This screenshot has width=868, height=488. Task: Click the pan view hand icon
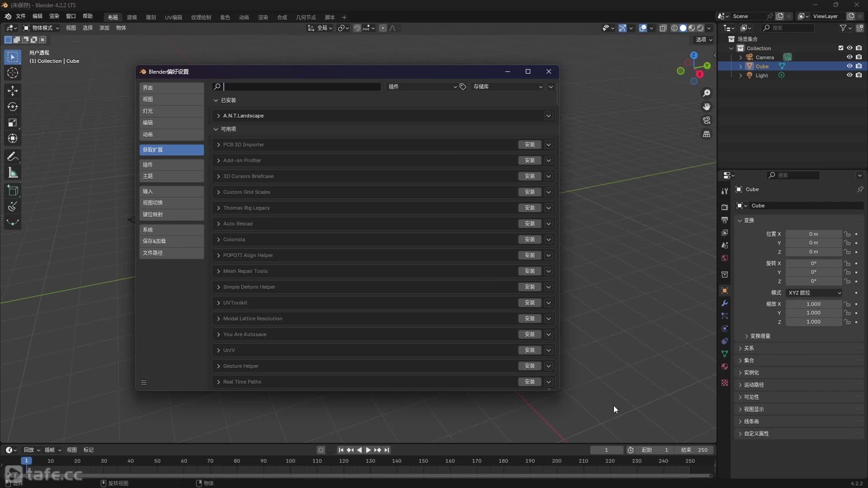707,107
